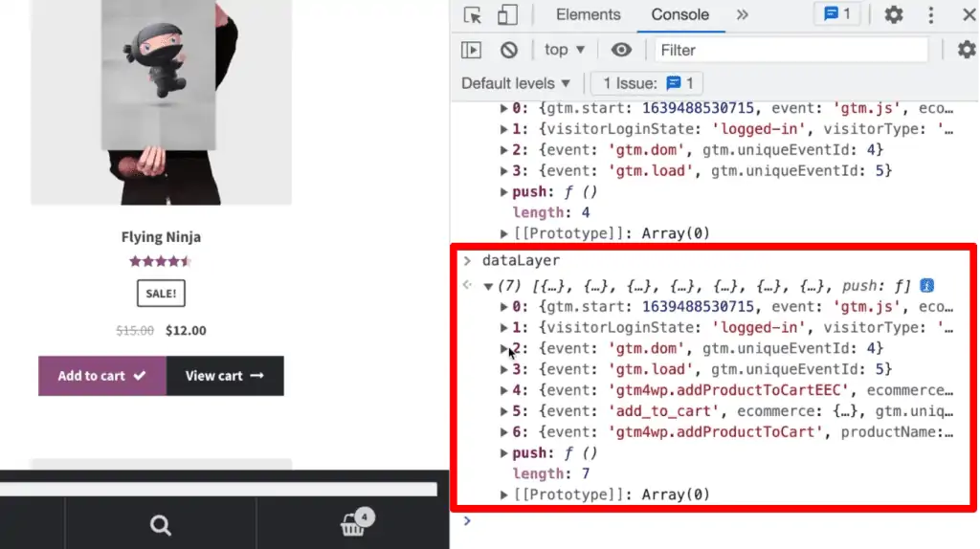Click the View cart button
Image resolution: width=980 pixels, height=549 pixels.
coord(225,376)
